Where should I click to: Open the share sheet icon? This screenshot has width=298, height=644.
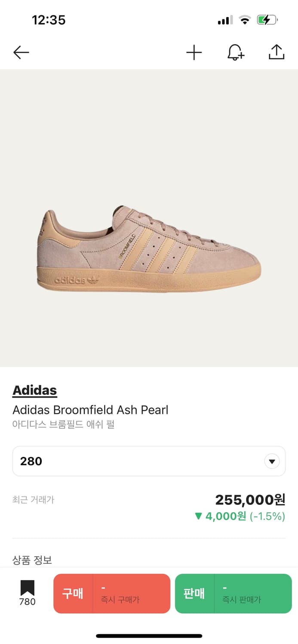(x=276, y=52)
